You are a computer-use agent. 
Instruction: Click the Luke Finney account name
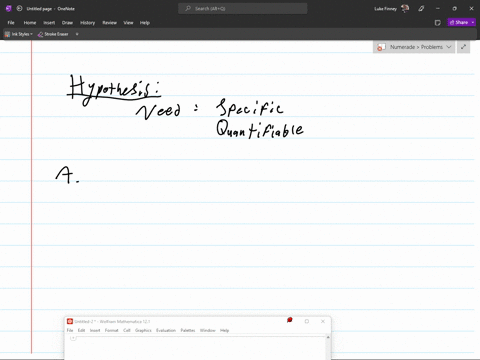coord(385,9)
